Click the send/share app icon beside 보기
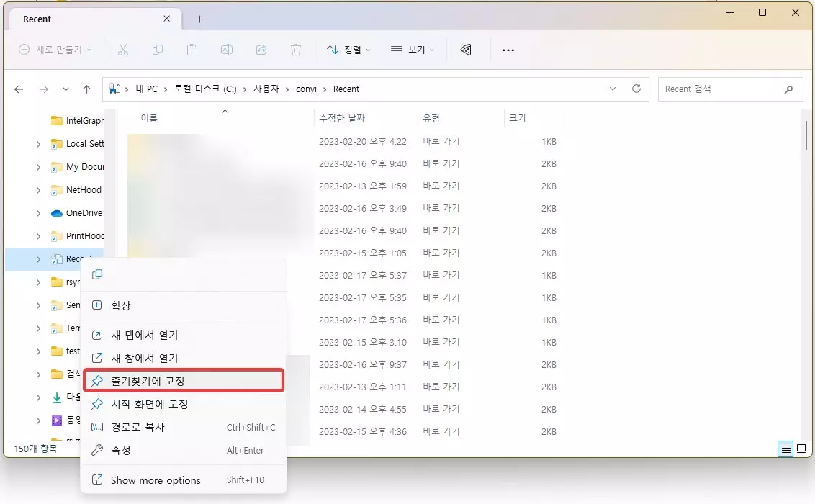This screenshot has height=504, width=815. click(467, 50)
